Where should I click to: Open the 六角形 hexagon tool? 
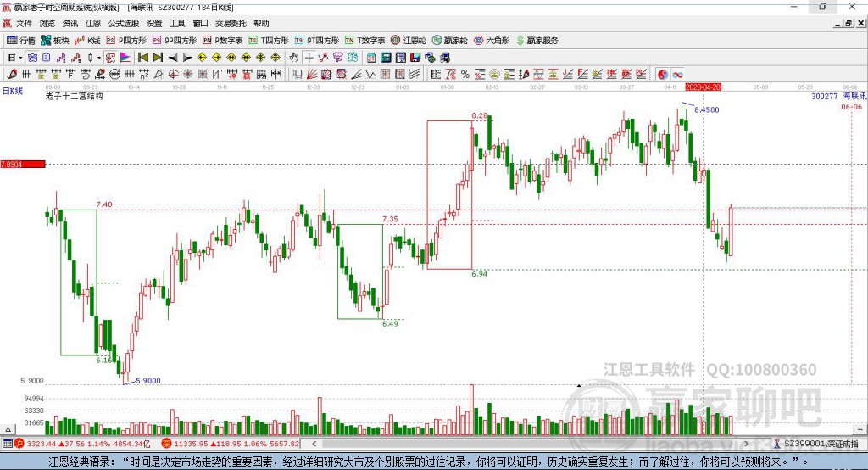pyautogui.click(x=492, y=41)
